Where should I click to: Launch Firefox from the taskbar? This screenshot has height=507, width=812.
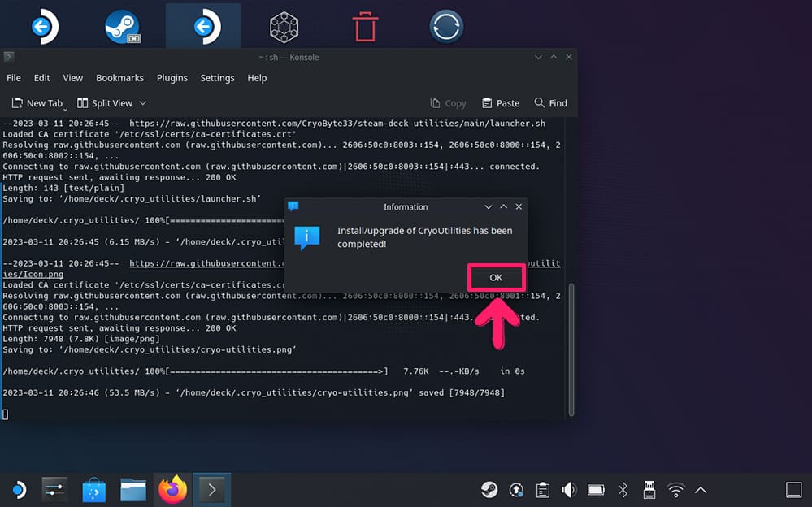click(172, 490)
